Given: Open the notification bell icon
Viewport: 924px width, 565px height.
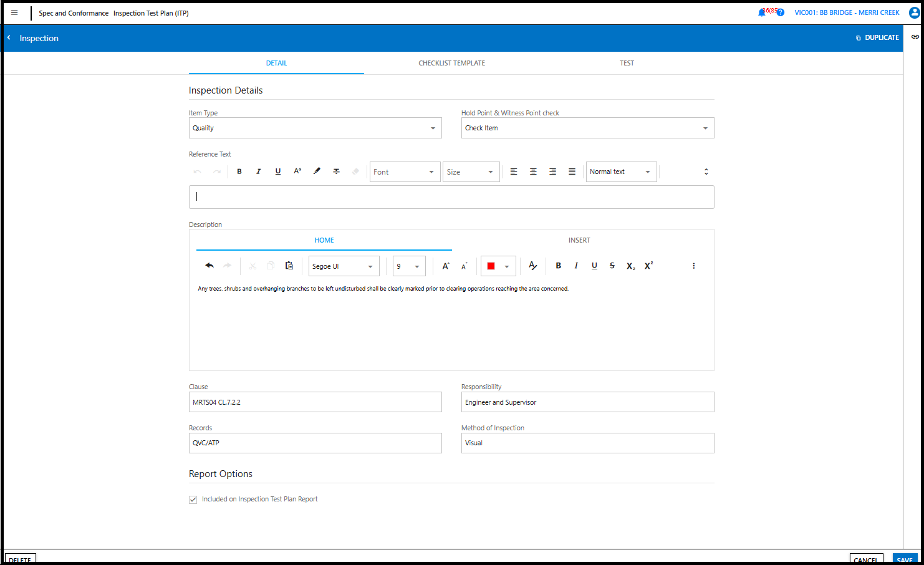Looking at the screenshot, I should [x=763, y=12].
